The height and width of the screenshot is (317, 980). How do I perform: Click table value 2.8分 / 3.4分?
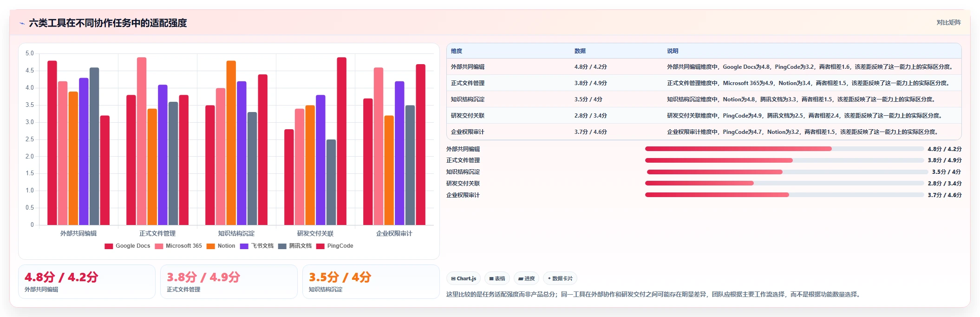click(x=590, y=116)
